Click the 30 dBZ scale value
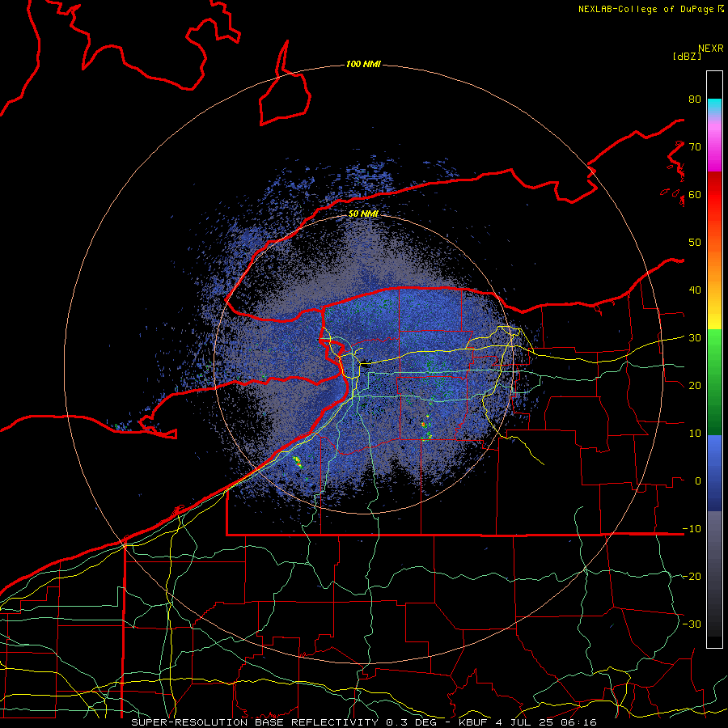 (695, 338)
